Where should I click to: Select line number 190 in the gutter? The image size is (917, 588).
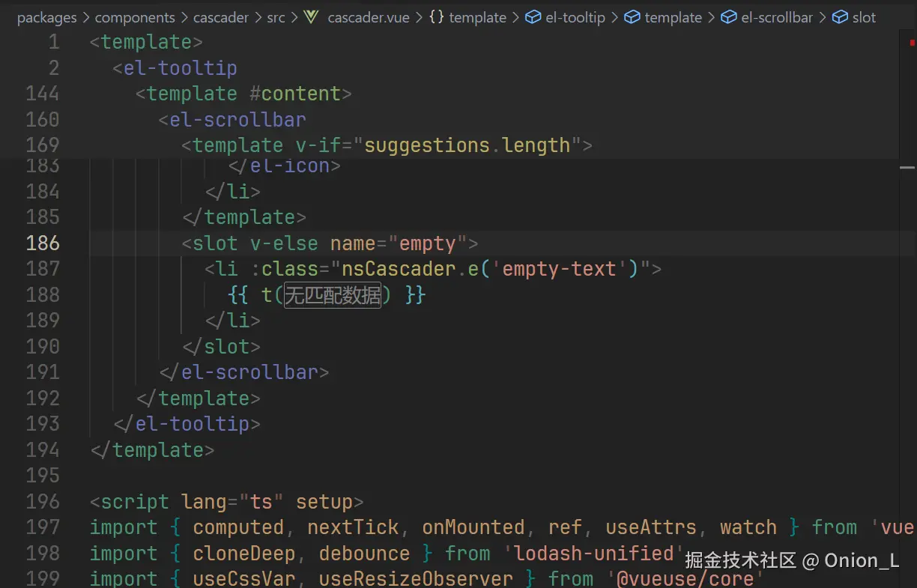[x=43, y=347]
